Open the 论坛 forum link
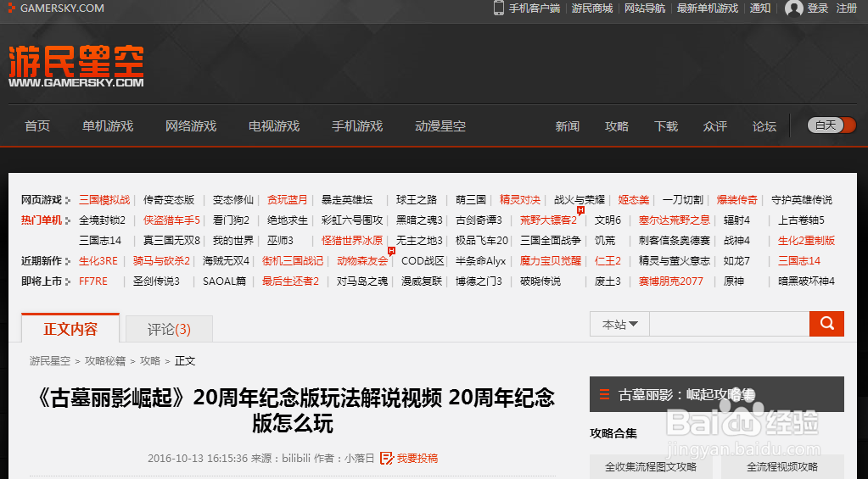This screenshot has width=868, height=479. pyautogui.click(x=764, y=126)
